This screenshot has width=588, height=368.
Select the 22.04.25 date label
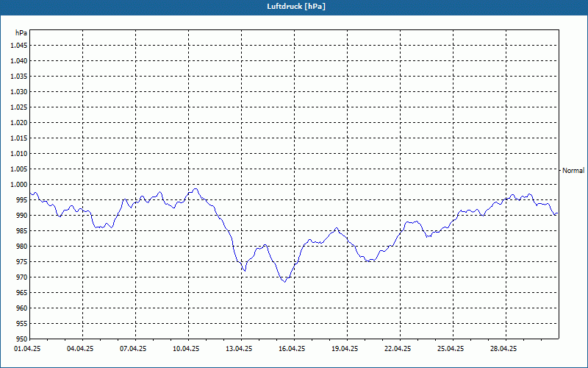(x=398, y=349)
